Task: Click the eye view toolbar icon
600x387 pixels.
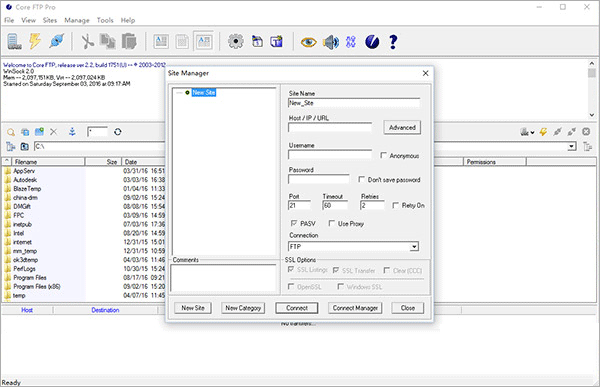Action: click(x=308, y=42)
